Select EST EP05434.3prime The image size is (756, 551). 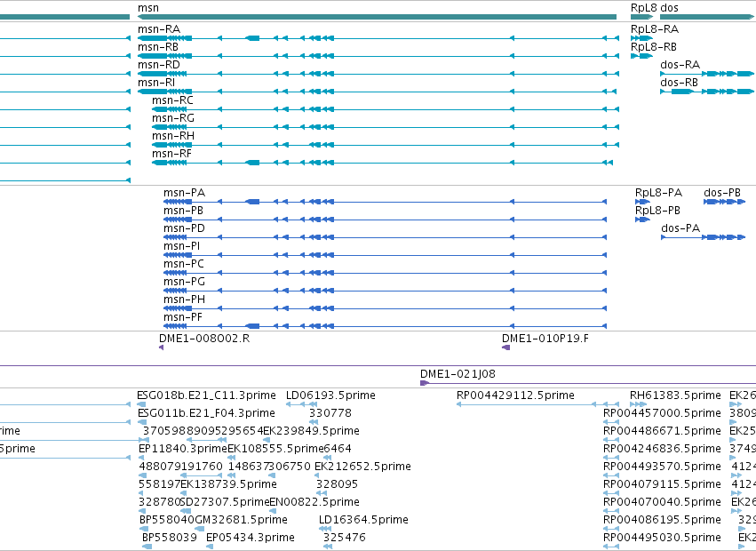point(251,538)
